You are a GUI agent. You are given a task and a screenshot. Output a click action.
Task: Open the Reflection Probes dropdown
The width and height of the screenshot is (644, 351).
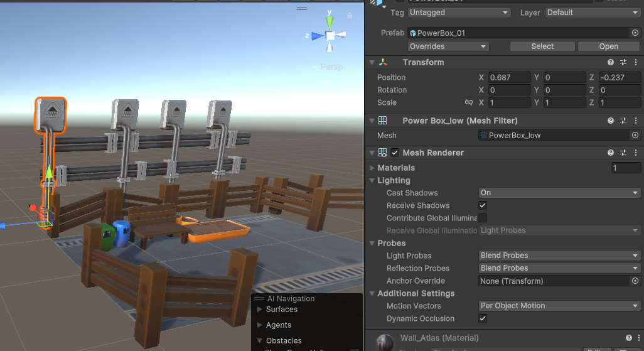pyautogui.click(x=559, y=268)
